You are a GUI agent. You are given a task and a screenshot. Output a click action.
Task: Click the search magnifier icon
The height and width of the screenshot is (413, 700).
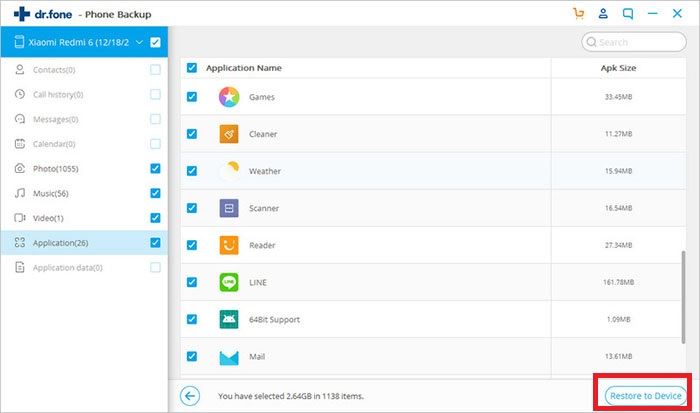pos(592,42)
